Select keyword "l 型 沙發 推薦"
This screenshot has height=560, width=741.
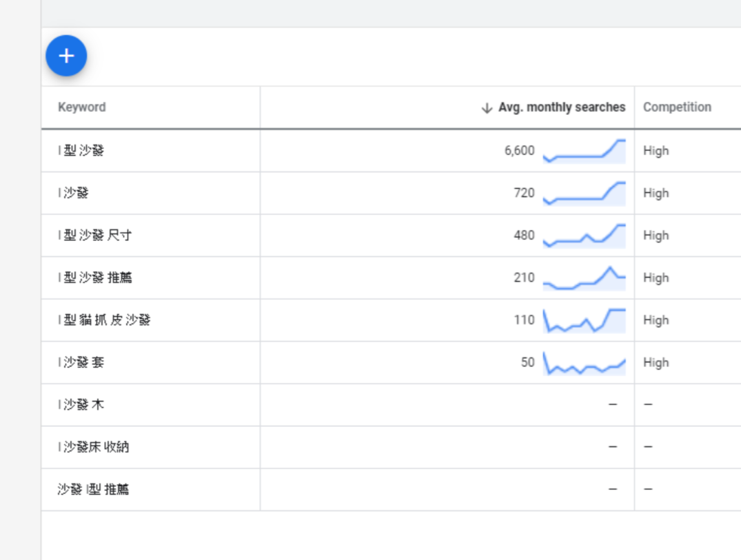tap(94, 278)
